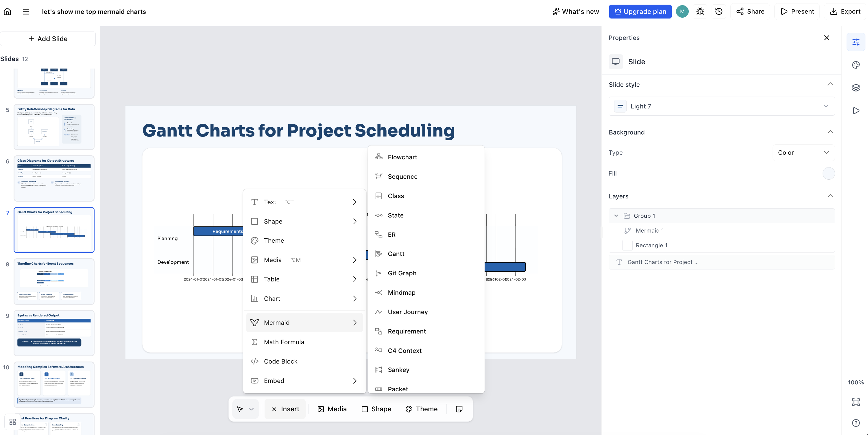
Task: Click the Add Slide button
Action: coord(48,39)
